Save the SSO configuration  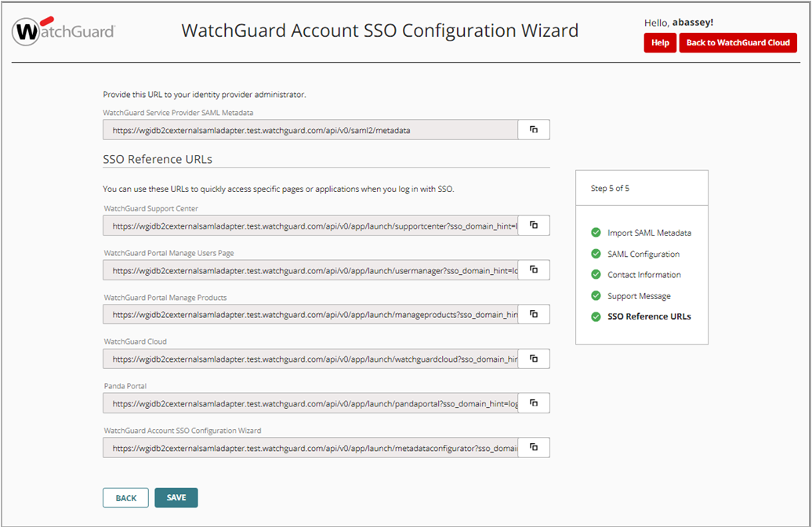176,498
